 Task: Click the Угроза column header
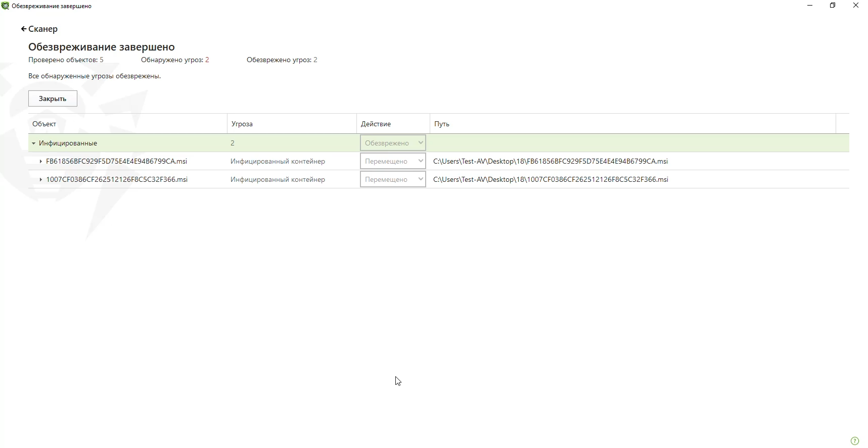292,124
